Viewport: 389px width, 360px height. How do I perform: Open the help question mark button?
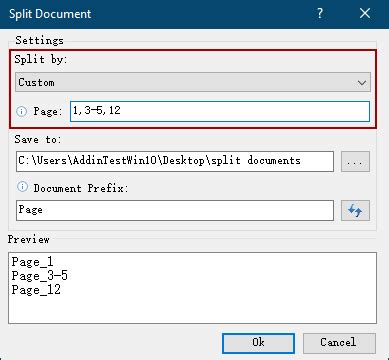320,14
